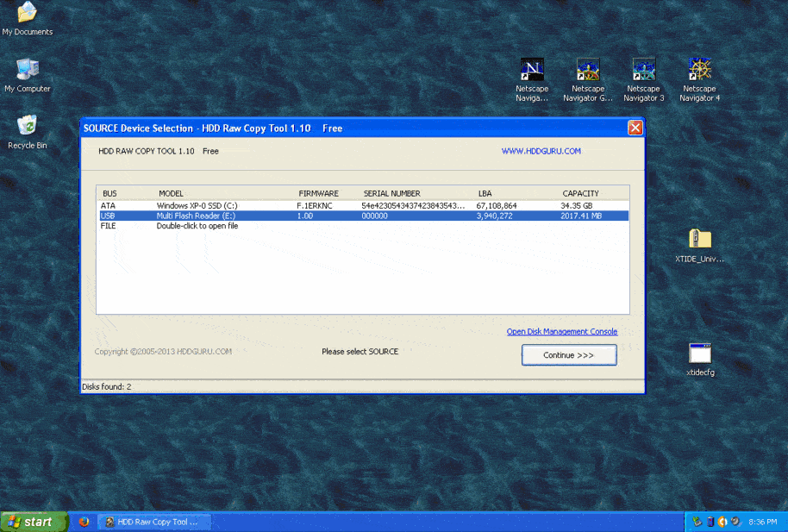Click the SERIAL NUMBER column header
Image resolution: width=788 pixels, height=532 pixels.
coord(392,194)
